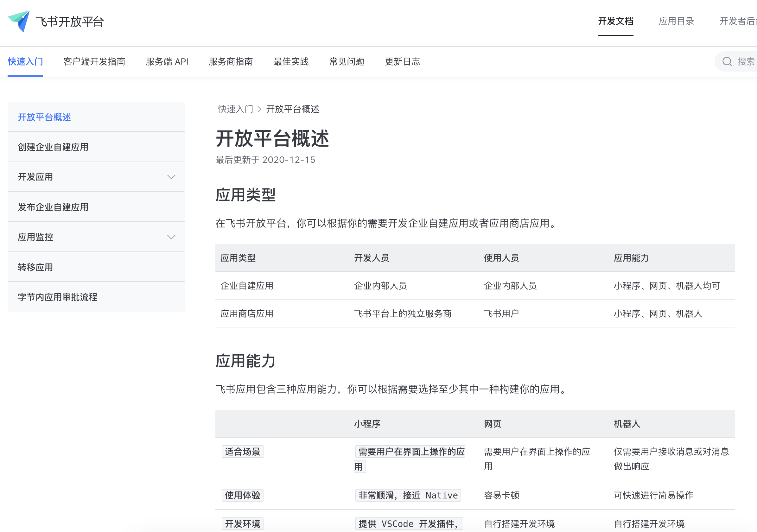This screenshot has height=532, width=757.
Task: Click the 提供 VSCode 开发插件 cell
Action: coord(409,524)
